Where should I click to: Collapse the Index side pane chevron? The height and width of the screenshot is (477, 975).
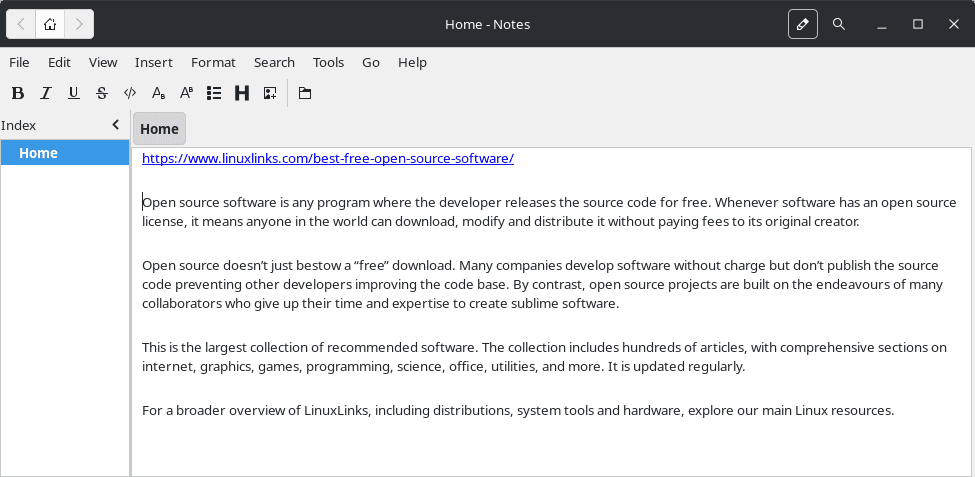[x=116, y=125]
